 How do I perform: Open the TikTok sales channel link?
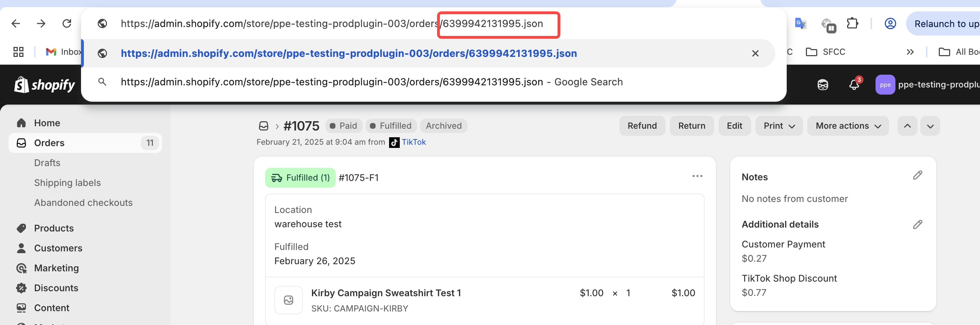coord(414,142)
